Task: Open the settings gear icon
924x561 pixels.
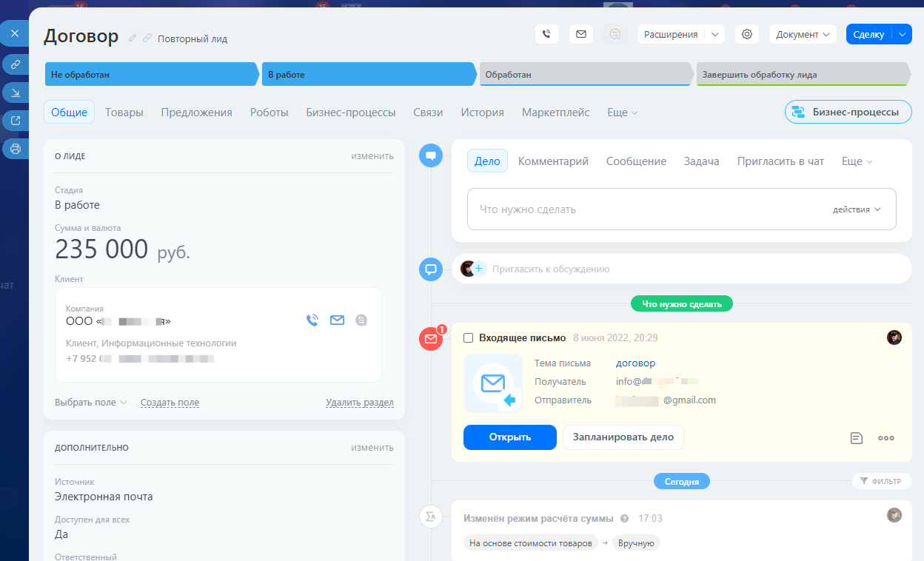Action: (747, 34)
